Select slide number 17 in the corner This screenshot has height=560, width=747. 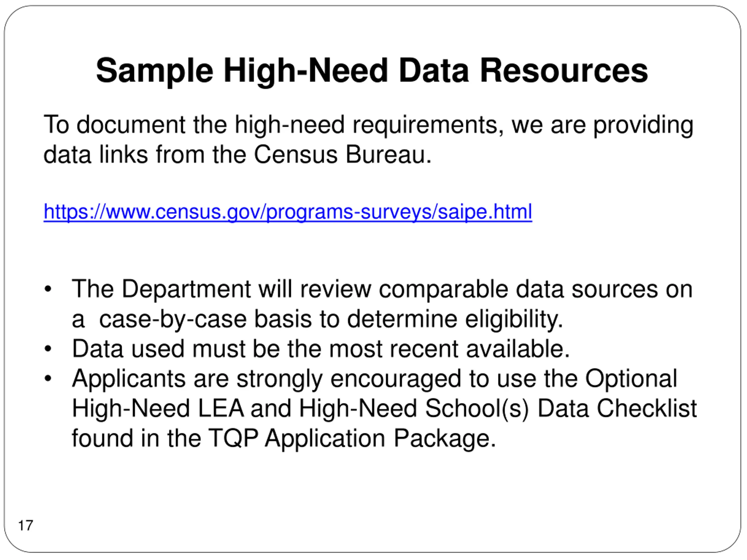click(x=26, y=526)
